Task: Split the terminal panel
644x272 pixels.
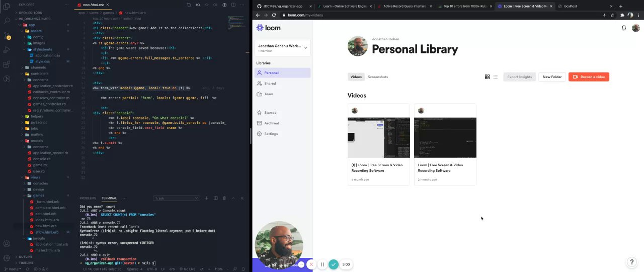Action: (215, 198)
